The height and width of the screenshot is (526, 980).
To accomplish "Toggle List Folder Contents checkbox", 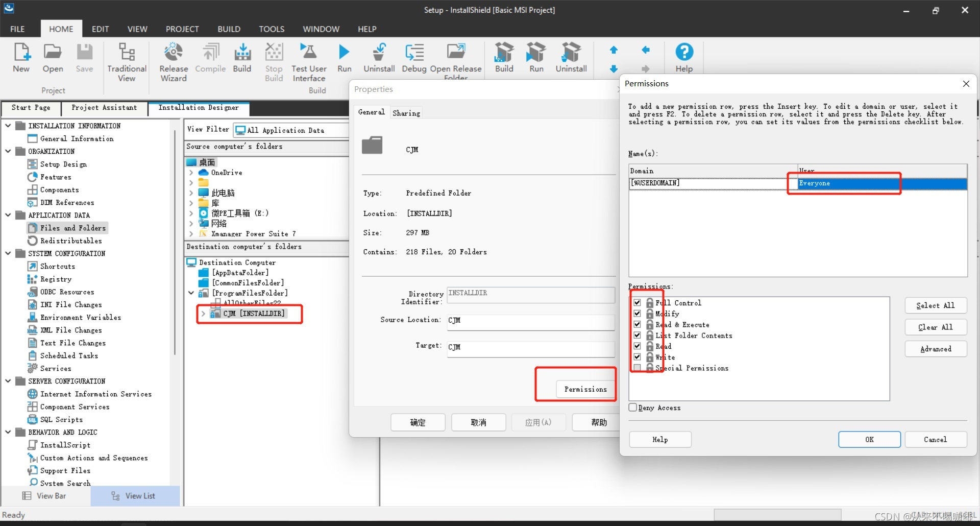I will [x=637, y=335].
